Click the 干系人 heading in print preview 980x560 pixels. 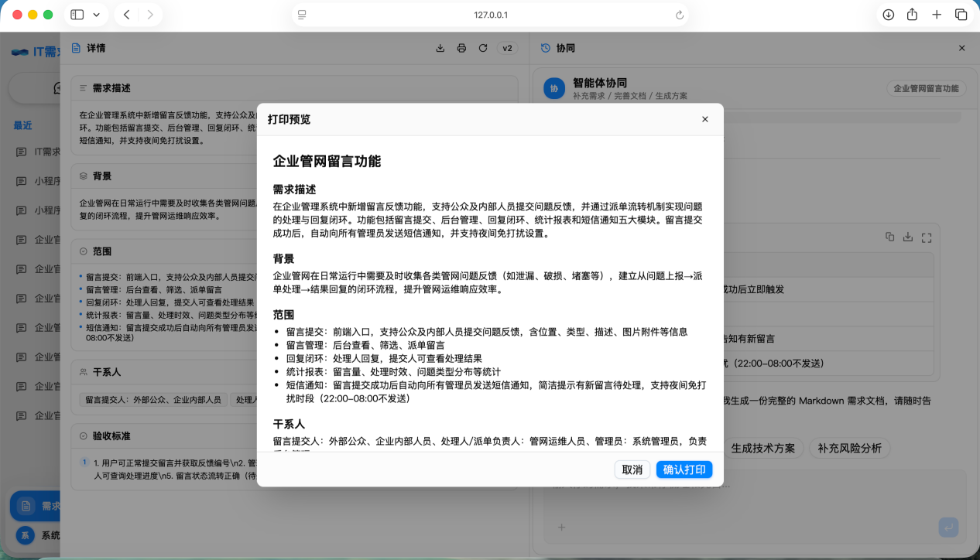tap(289, 425)
